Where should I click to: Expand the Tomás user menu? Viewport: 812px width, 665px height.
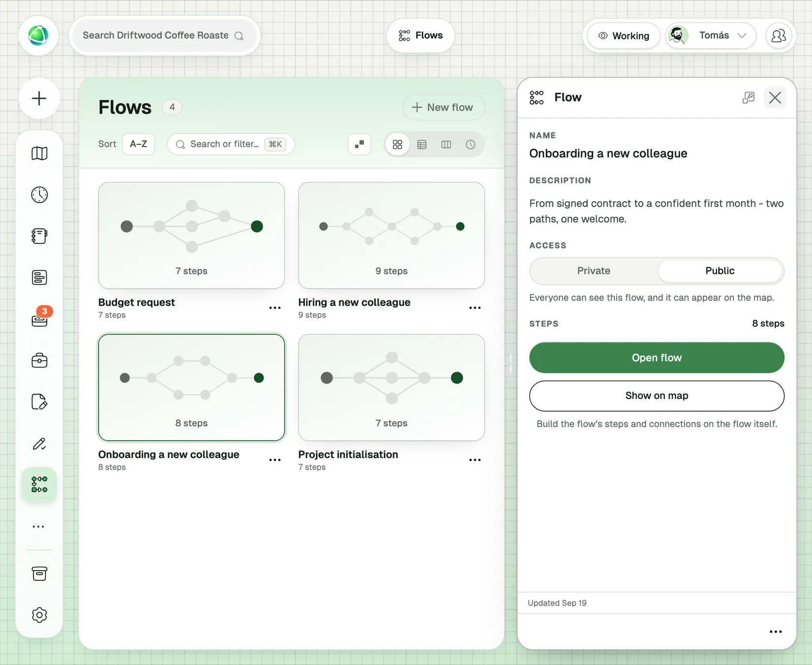[711, 36]
